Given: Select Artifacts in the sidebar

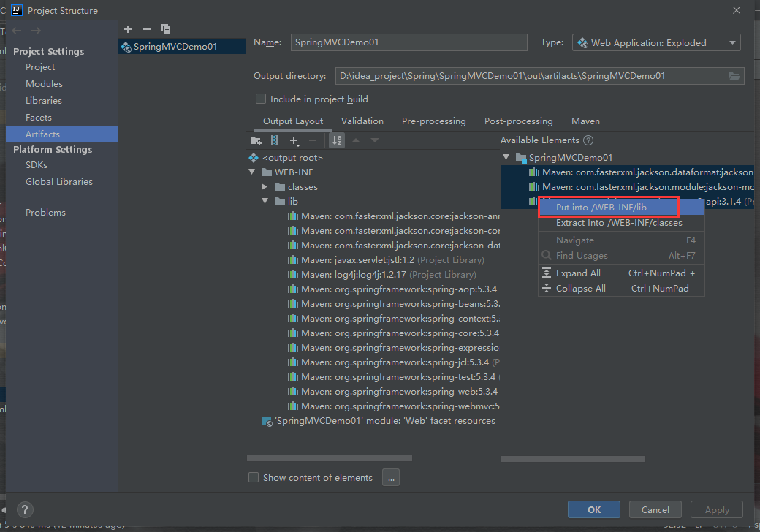Looking at the screenshot, I should pos(61,134).
